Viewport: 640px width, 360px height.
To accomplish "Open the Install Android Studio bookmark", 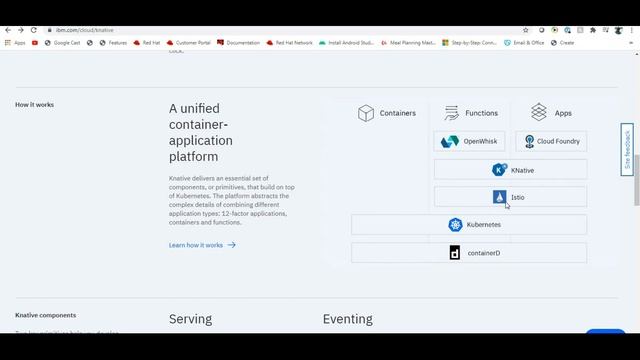I will tap(347, 43).
